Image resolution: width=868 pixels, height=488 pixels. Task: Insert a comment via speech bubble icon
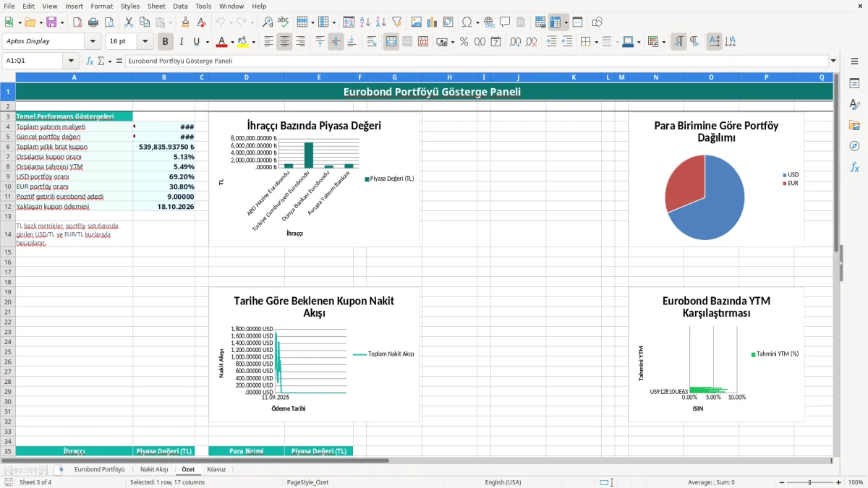[505, 22]
